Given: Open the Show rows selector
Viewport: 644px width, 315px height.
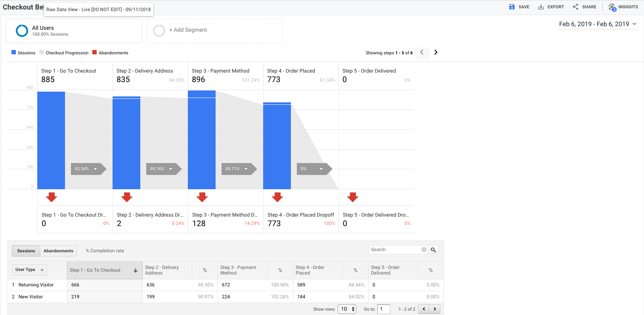Looking at the screenshot, I should 347,309.
